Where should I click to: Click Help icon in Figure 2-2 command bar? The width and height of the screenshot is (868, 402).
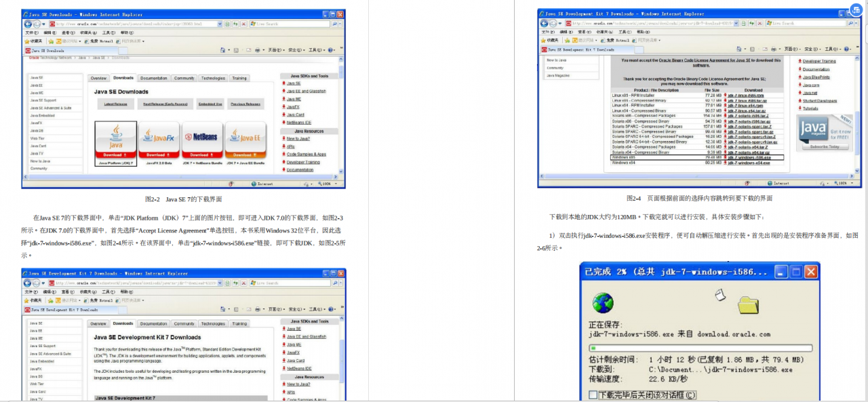tap(331, 50)
